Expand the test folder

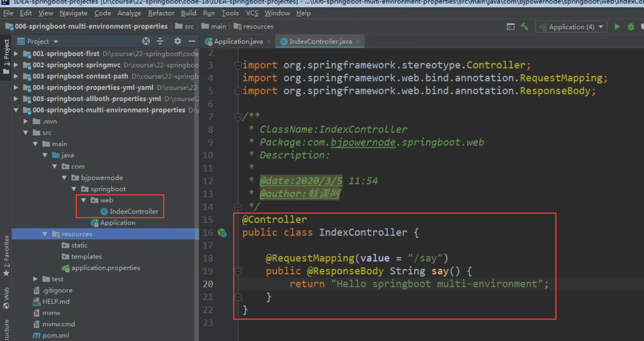tap(35, 279)
